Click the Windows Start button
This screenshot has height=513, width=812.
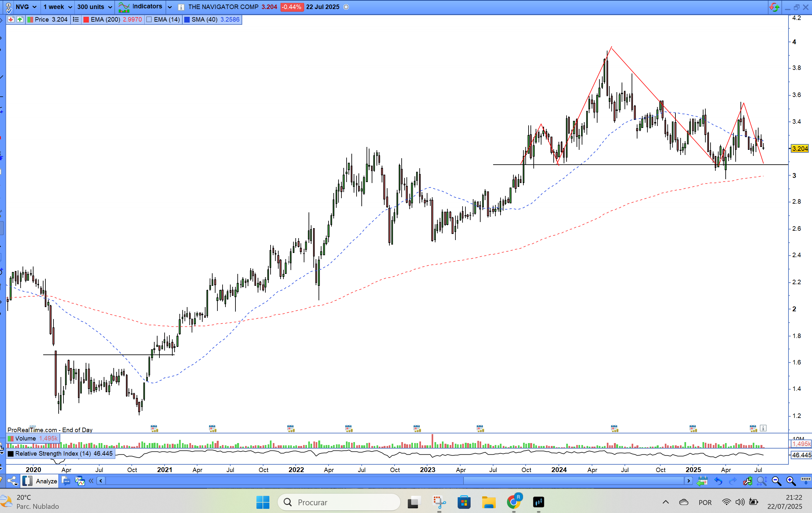pyautogui.click(x=263, y=502)
